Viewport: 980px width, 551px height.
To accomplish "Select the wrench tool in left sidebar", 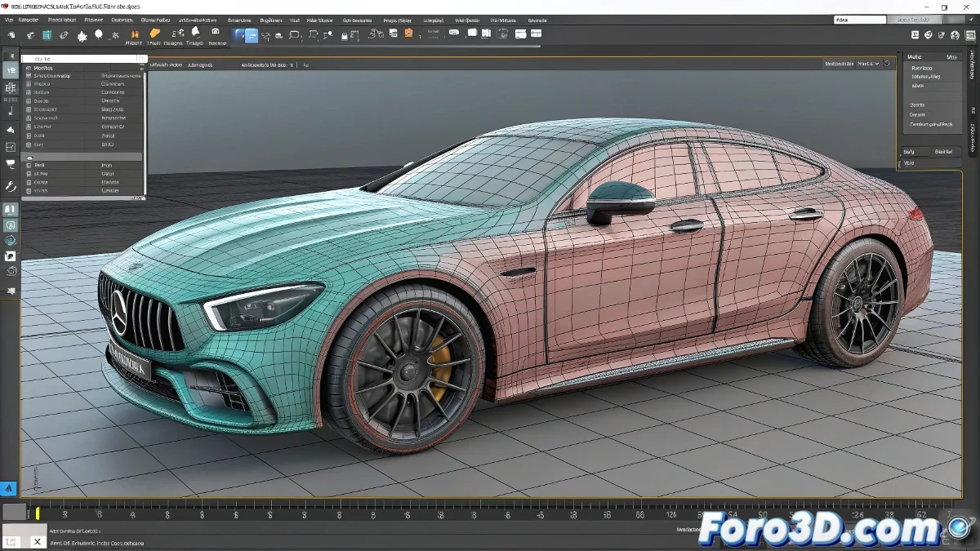I will click(x=11, y=187).
